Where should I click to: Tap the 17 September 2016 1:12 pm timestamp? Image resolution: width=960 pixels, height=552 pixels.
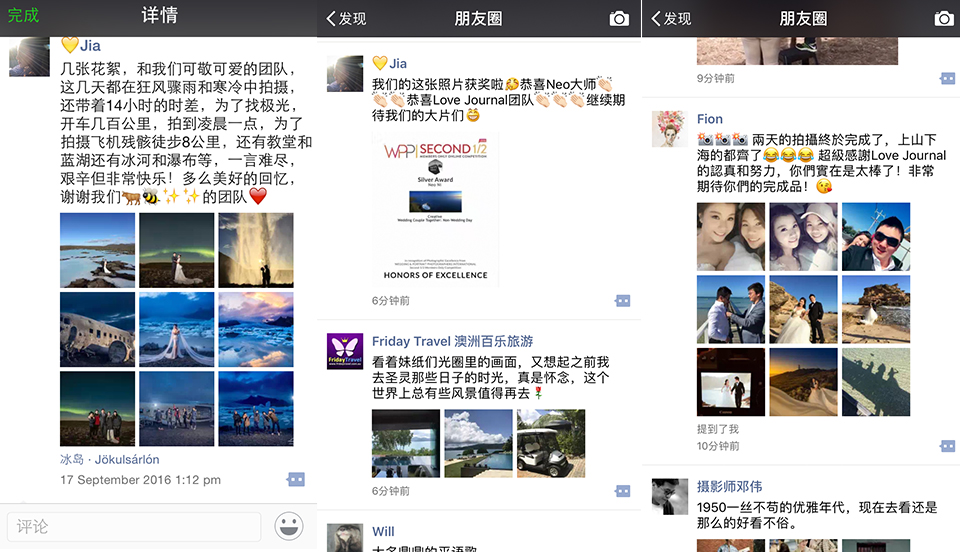pyautogui.click(x=140, y=480)
